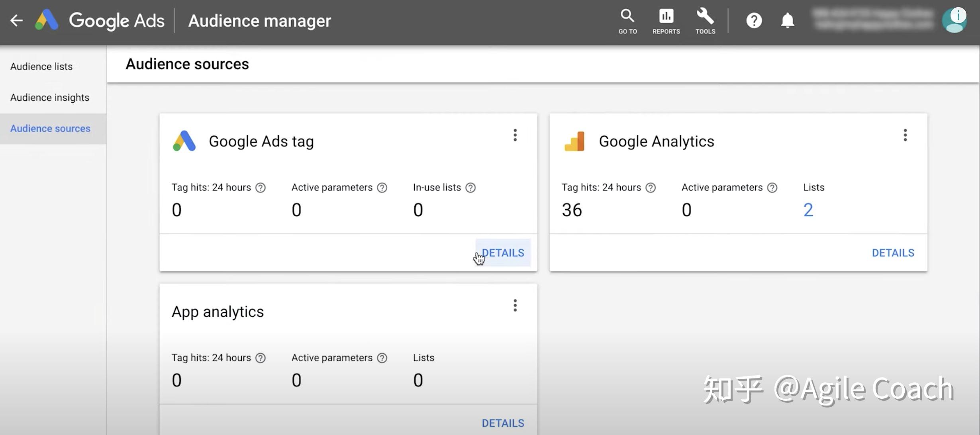Viewport: 980px width, 435px height.
Task: Select Audience sources in sidebar
Action: (50, 129)
